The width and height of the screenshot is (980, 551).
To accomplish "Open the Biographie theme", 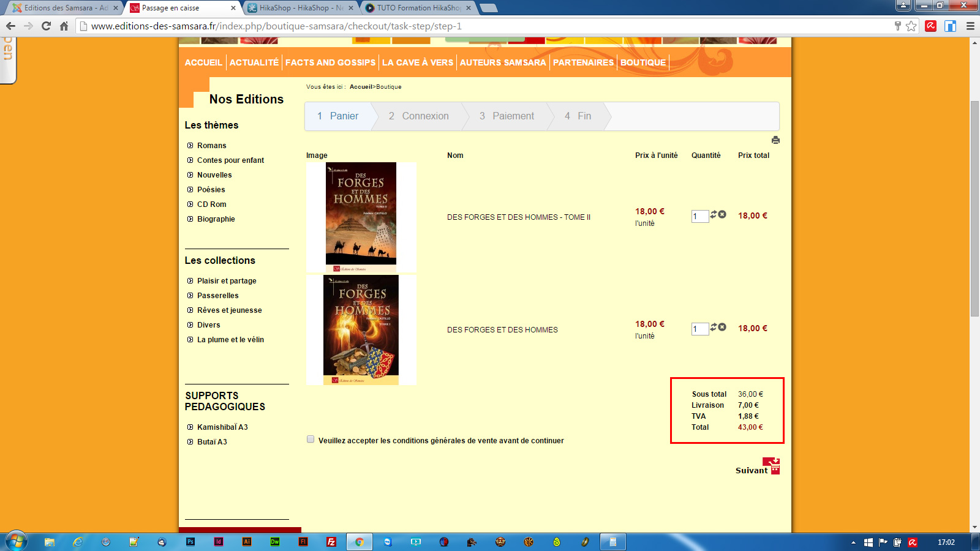I will pos(216,219).
